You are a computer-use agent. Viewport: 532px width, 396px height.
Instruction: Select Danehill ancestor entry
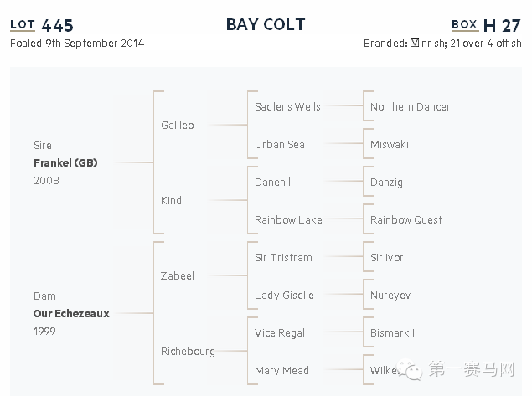(274, 182)
